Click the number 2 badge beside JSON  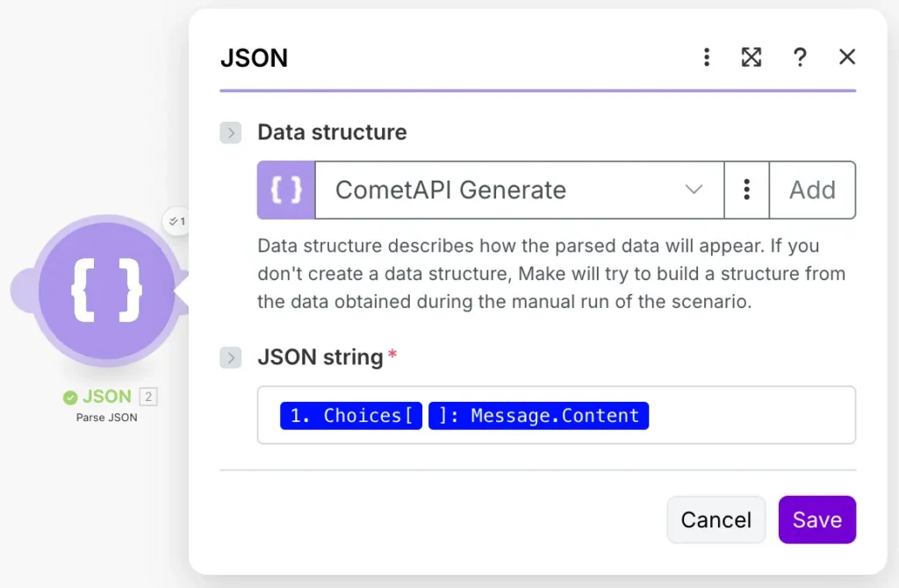pyautogui.click(x=149, y=396)
